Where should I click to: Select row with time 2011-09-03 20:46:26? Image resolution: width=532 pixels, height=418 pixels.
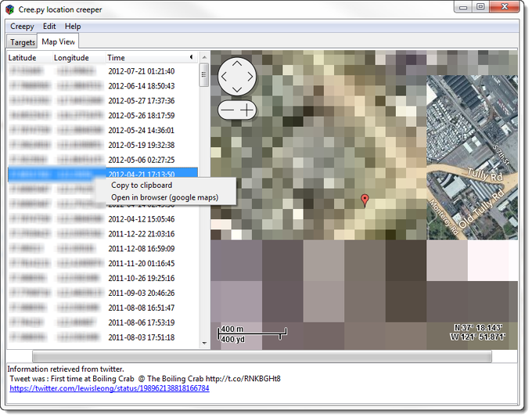102,293
